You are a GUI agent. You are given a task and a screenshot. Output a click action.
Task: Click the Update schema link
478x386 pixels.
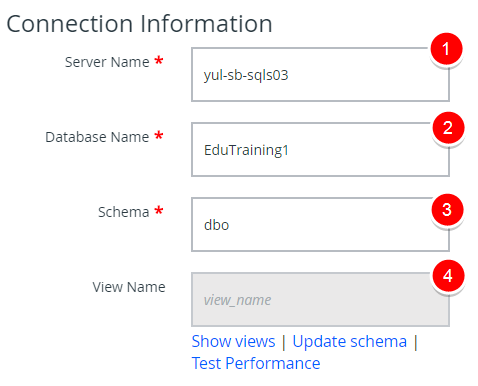pos(350,341)
